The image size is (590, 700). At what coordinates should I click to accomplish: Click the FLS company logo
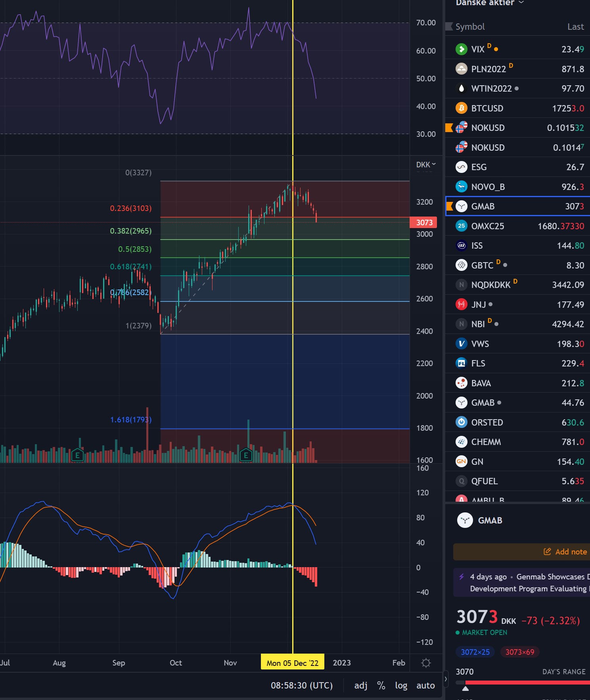coord(461,363)
